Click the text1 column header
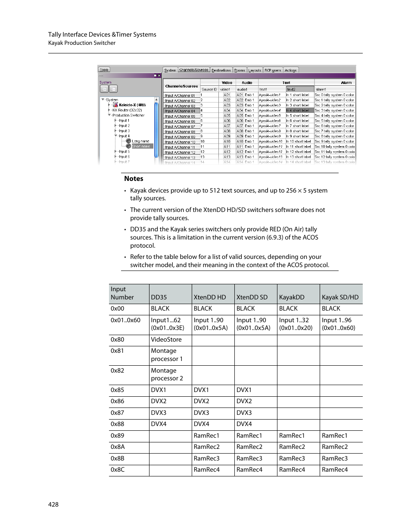Viewport: 411px width, 532px height. [x=272, y=89]
